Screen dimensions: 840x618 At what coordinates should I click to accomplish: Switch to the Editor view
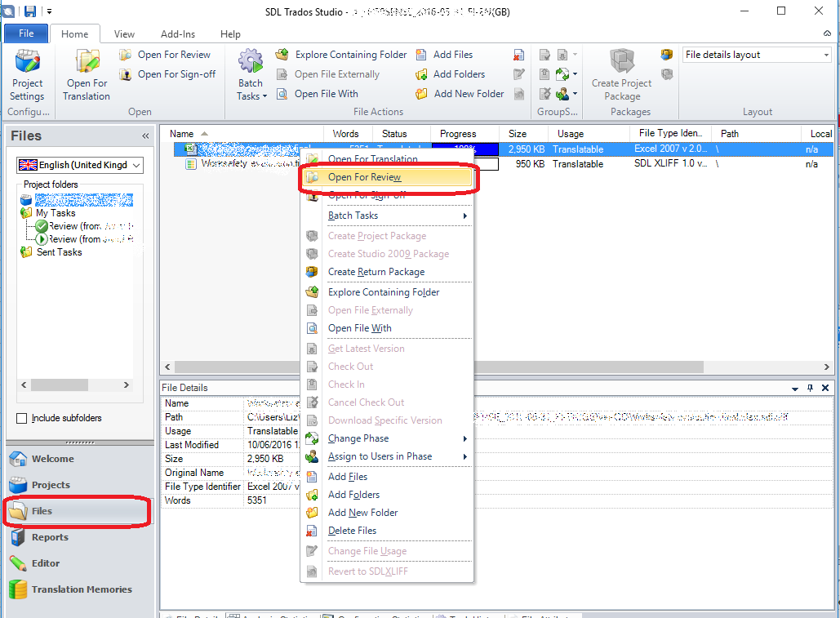(46, 563)
